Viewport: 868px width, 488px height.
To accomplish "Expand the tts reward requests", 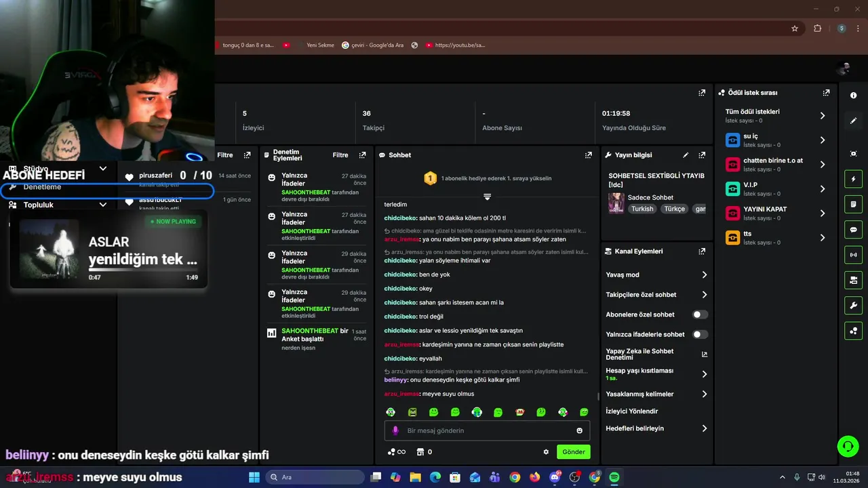I will (x=823, y=238).
